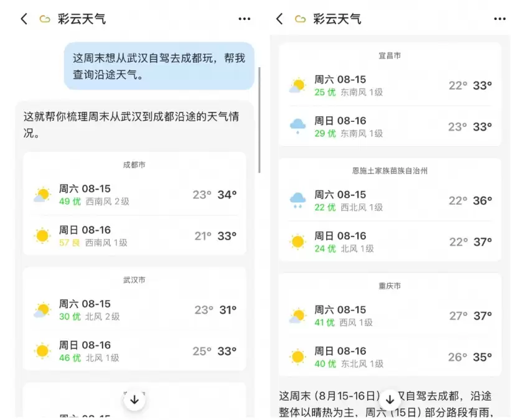The width and height of the screenshot is (511, 420).
Task: Click the assistant intro text 这就帮你梳理周末
Action: tap(131, 124)
